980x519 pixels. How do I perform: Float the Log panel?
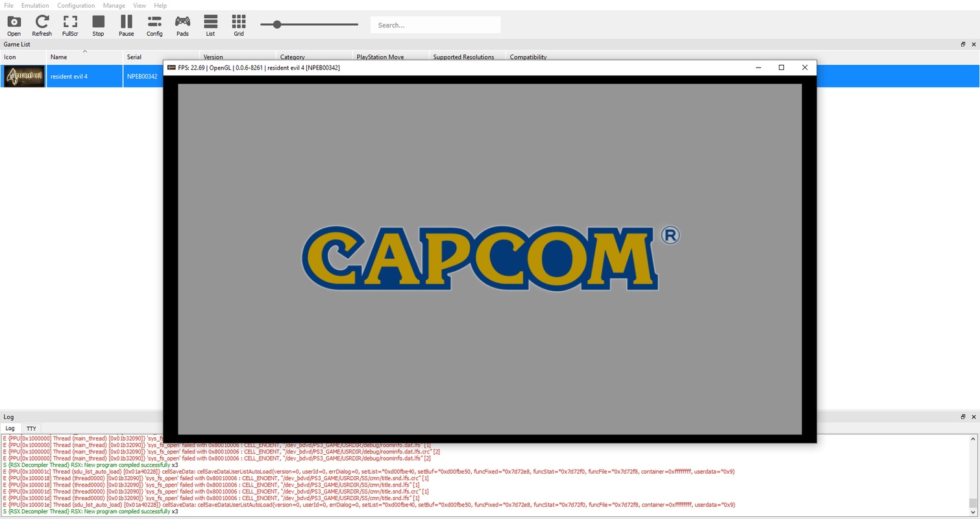[963, 416]
